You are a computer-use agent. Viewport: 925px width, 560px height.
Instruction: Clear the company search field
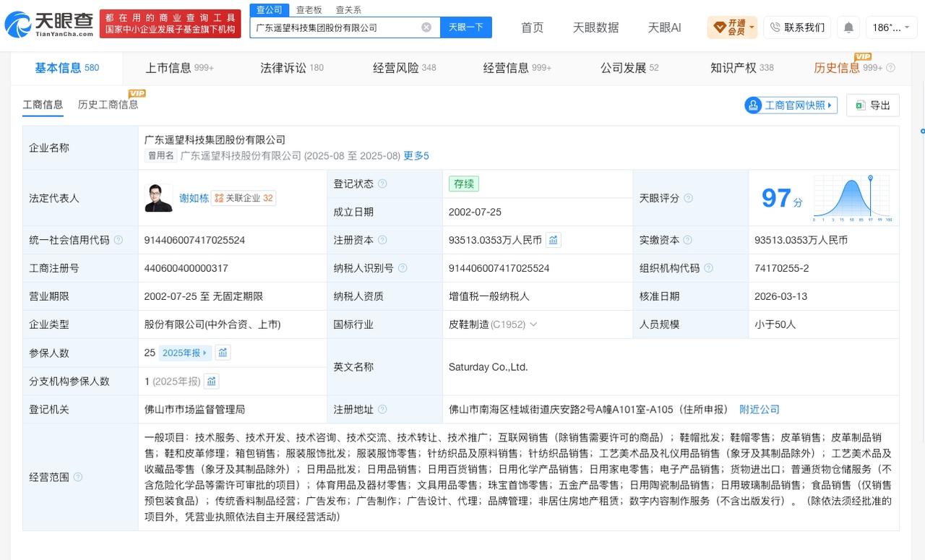tap(426, 27)
